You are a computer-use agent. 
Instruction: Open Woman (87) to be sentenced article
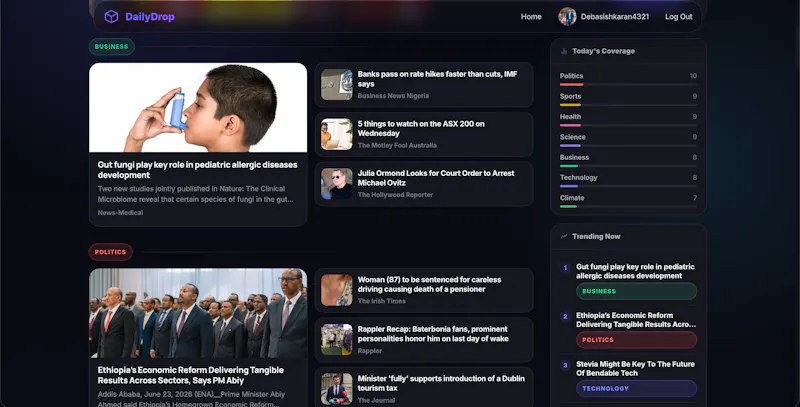tap(429, 285)
